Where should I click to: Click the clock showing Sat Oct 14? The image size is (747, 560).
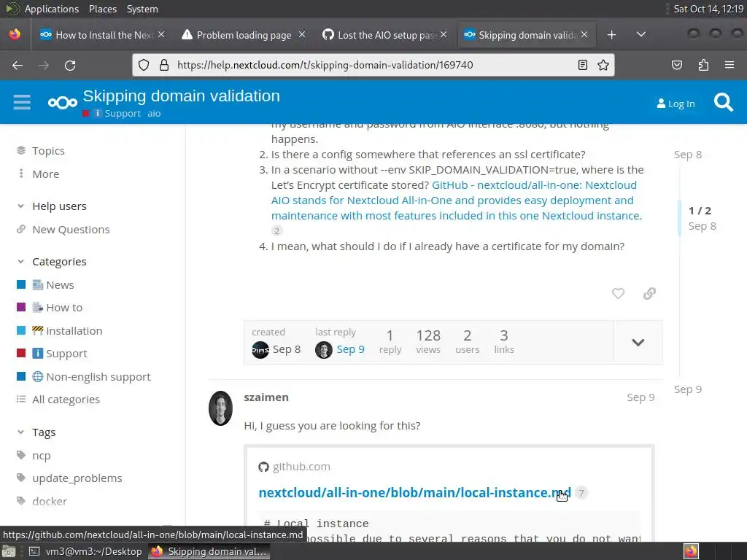[x=708, y=9]
